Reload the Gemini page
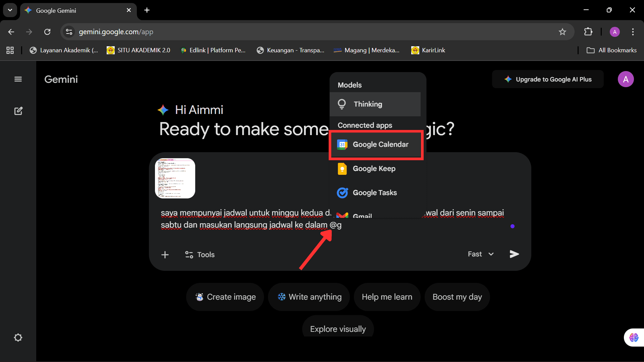This screenshot has width=644, height=362. (x=47, y=32)
